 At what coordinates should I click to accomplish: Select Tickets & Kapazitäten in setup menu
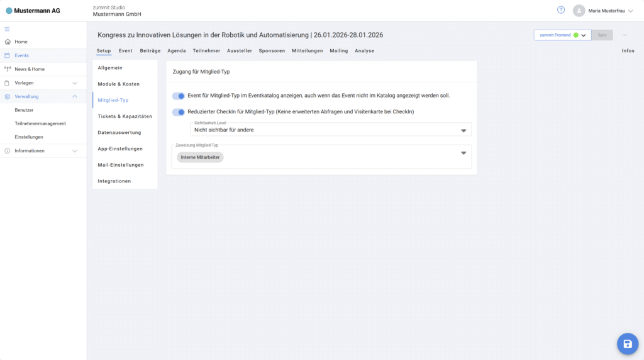tap(125, 116)
